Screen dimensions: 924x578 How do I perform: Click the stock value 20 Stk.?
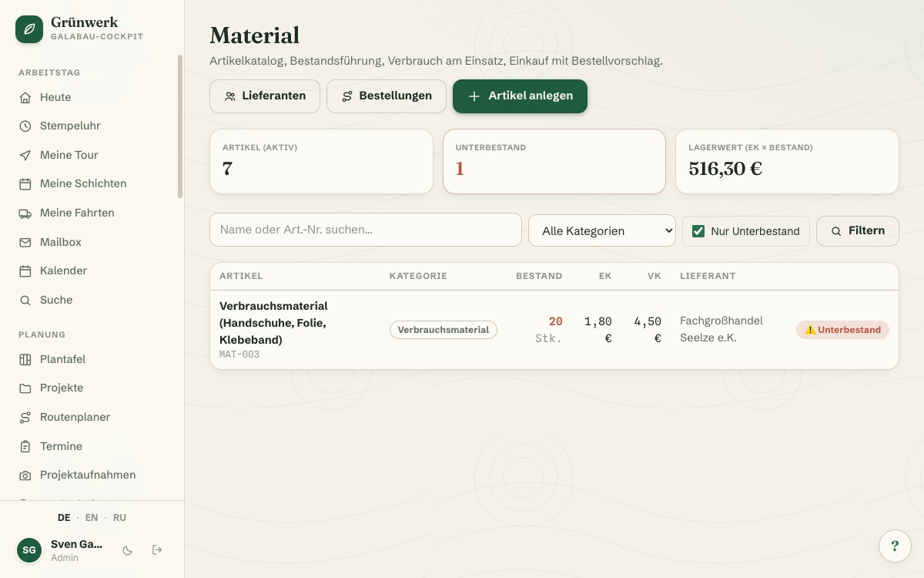coord(549,330)
